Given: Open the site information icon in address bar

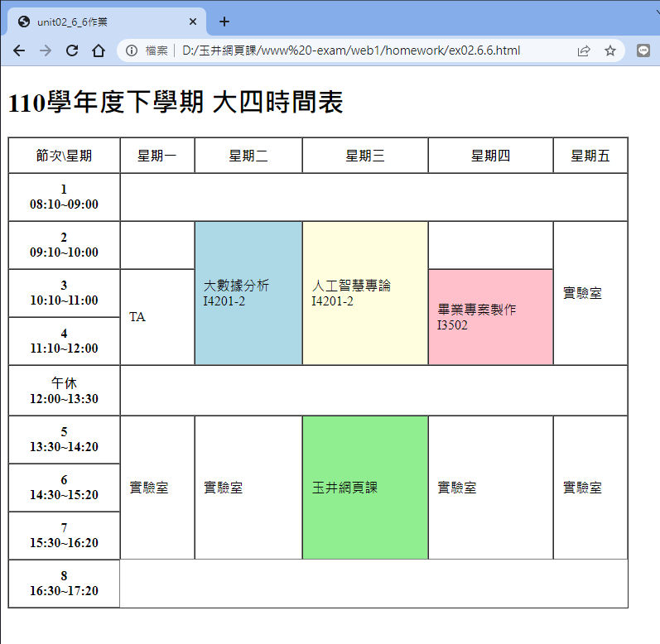Looking at the screenshot, I should 132,50.
